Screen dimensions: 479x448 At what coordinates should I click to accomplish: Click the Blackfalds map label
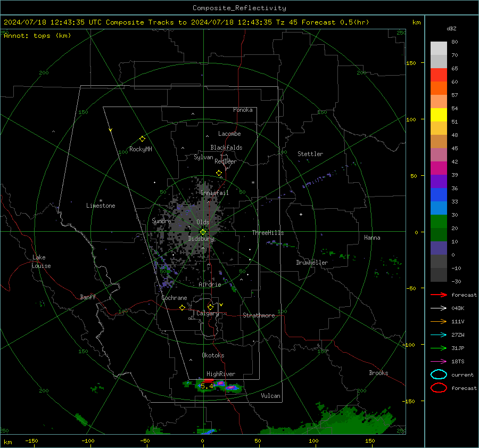tap(226, 148)
